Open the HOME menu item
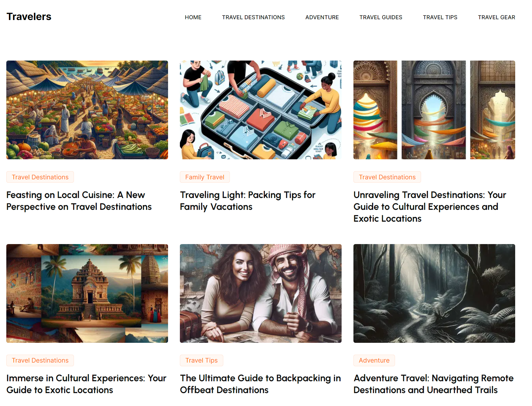The height and width of the screenshot is (406, 532). click(x=193, y=17)
